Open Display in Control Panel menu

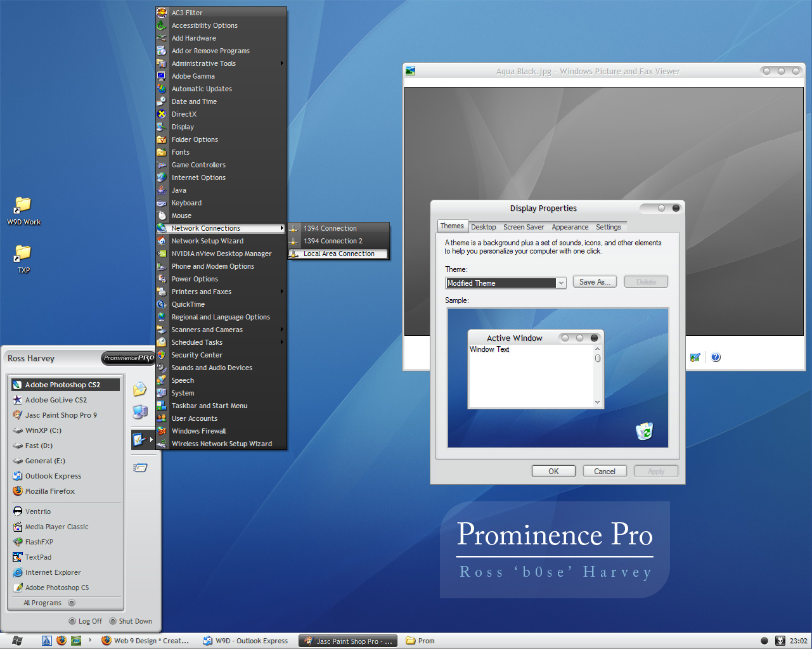(221, 127)
